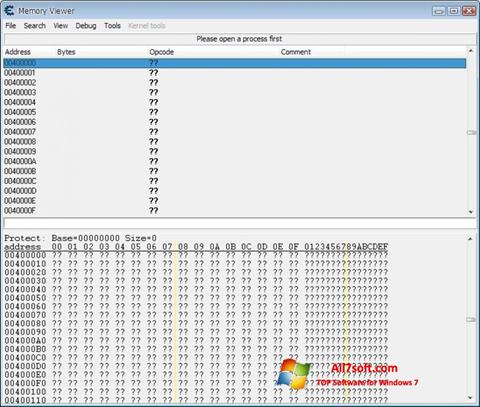480x407 pixels.
Task: Click the disassembler scrollbar thumb
Action: click(471, 132)
